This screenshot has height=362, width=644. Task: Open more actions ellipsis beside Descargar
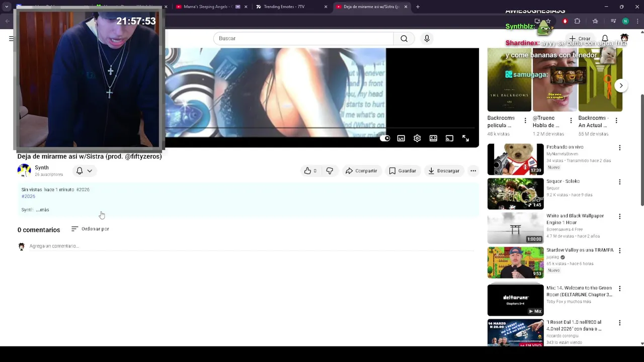(x=473, y=171)
